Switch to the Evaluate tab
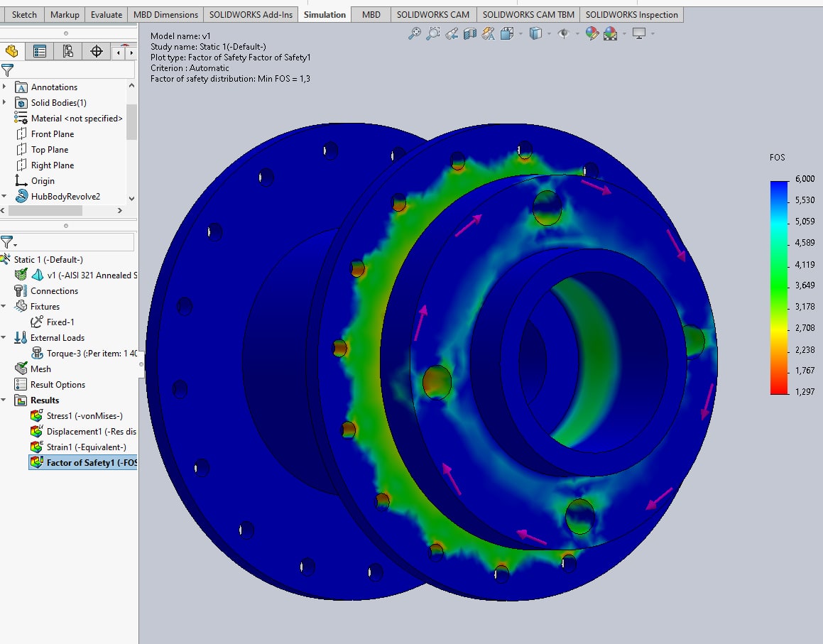Viewport: 823px width, 644px height. 107,14
